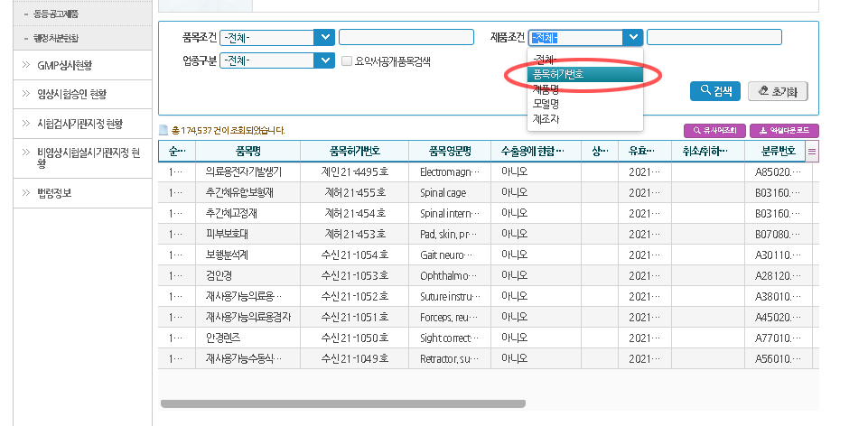Screen dimensions: 868x426
Task: Click cell 재사용가능의료용겸자
Action: pyautogui.click(x=248, y=318)
